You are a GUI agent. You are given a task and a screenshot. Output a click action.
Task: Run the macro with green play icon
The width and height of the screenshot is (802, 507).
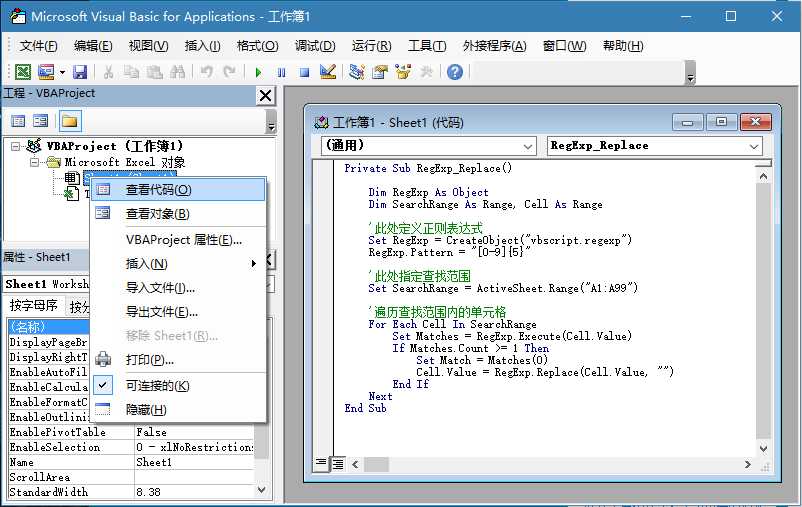tap(258, 73)
